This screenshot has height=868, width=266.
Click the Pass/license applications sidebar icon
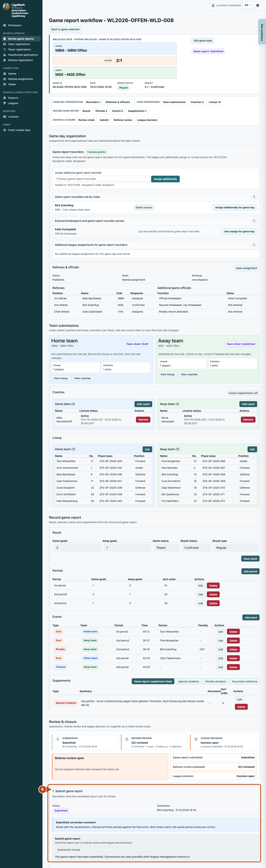(x=5, y=55)
